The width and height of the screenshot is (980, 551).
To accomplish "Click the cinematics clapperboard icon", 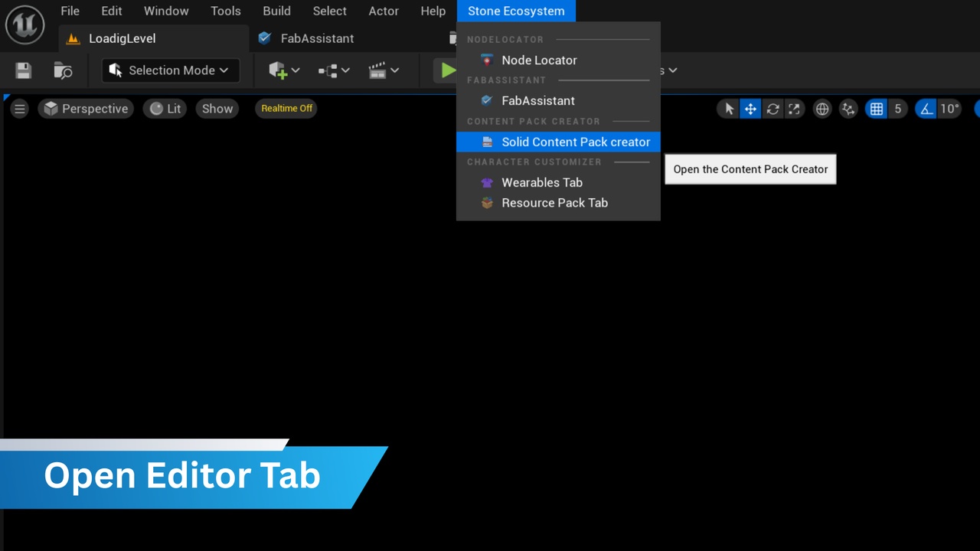I will coord(377,70).
